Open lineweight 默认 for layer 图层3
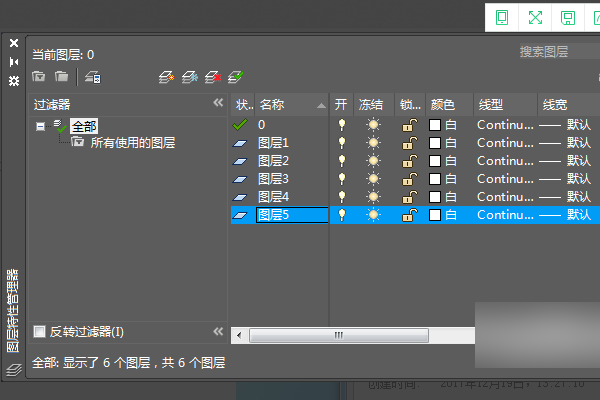Image resolution: width=600 pixels, height=400 pixels. (565, 179)
